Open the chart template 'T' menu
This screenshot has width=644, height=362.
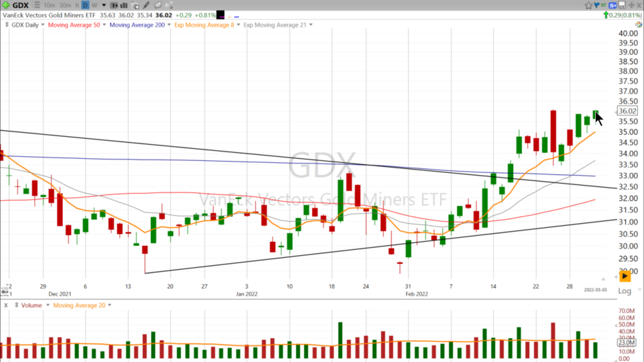(114, 5)
